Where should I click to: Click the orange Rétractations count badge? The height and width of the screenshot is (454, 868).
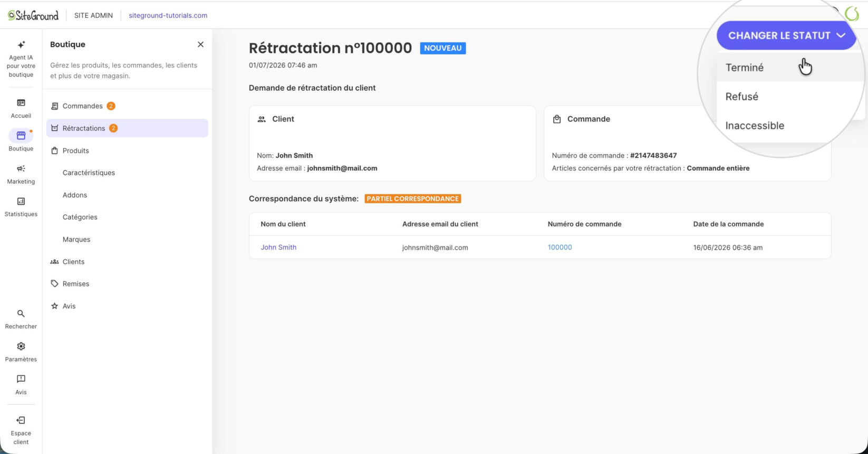click(x=113, y=128)
